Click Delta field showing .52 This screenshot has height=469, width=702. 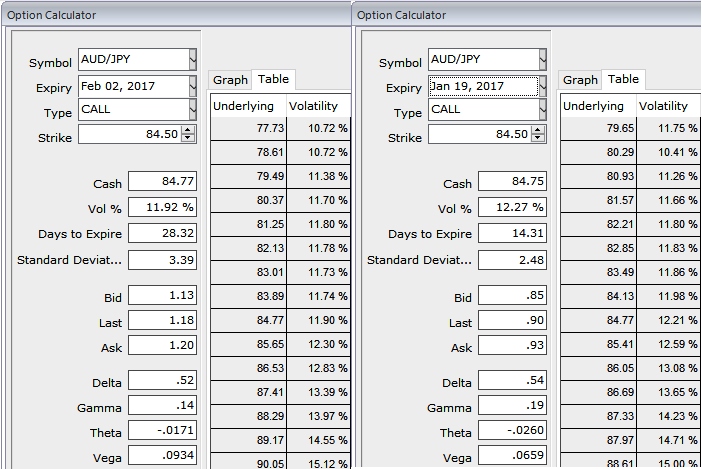point(163,380)
